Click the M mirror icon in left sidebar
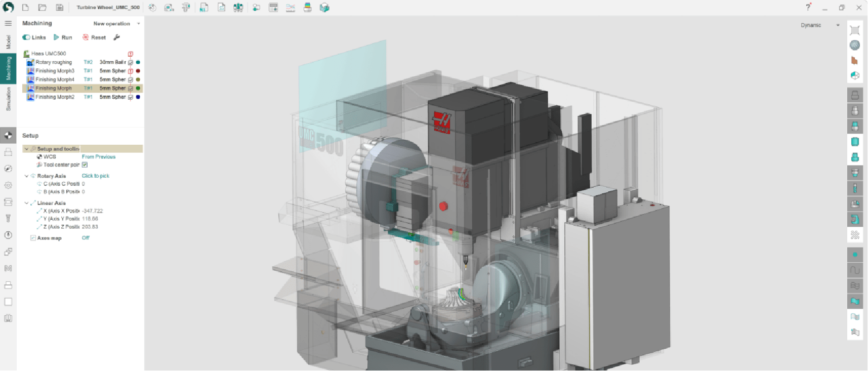Image resolution: width=868 pixels, height=371 pixels. pyautogui.click(x=8, y=268)
